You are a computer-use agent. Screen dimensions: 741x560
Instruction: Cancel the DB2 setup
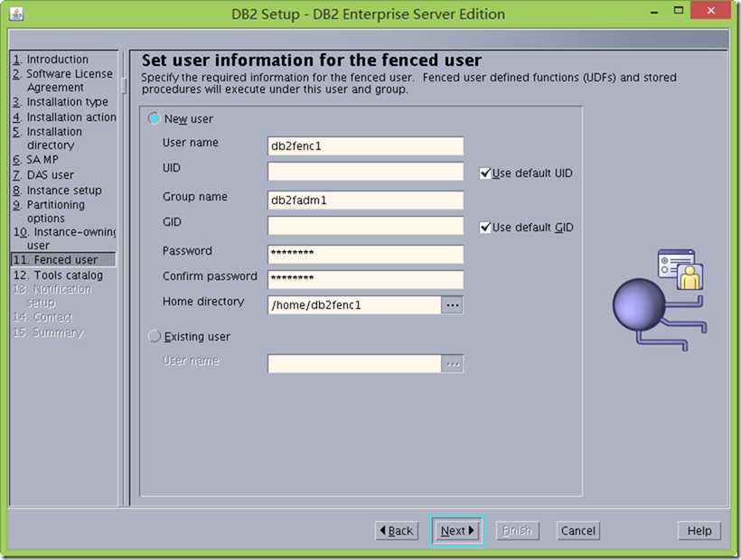click(x=578, y=531)
